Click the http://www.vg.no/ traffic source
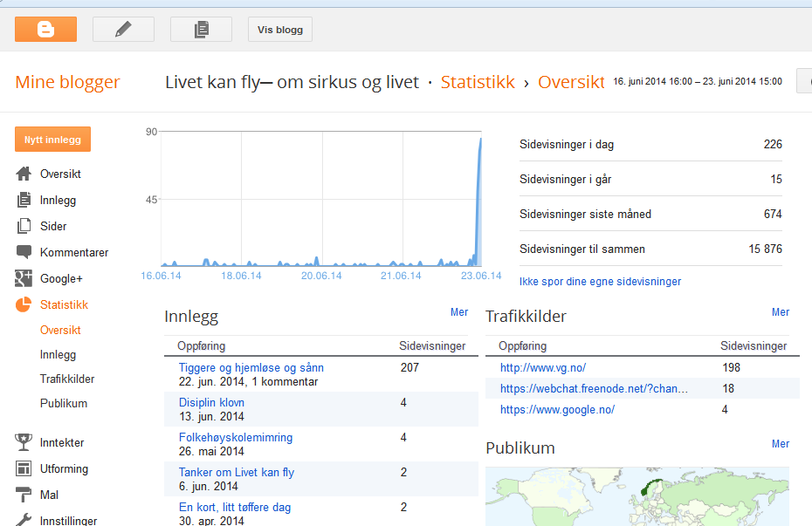Viewport: 812px width, 526px height. pyautogui.click(x=542, y=368)
